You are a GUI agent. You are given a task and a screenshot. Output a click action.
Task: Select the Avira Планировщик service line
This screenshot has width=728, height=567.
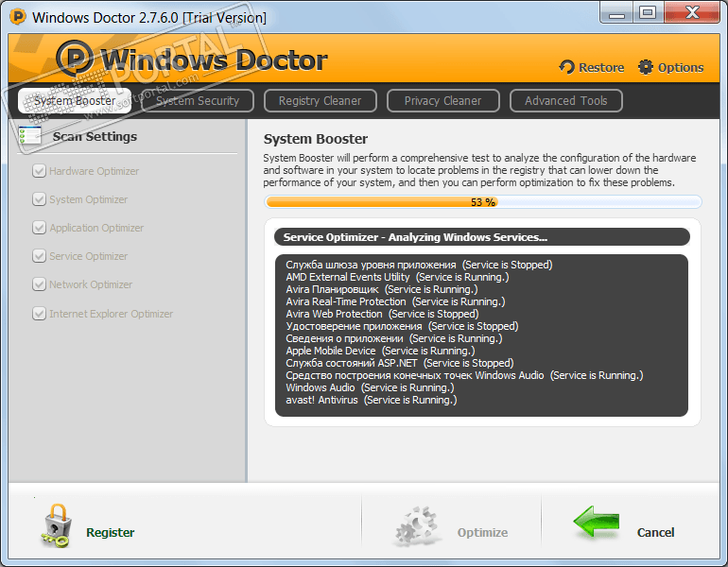(382, 289)
